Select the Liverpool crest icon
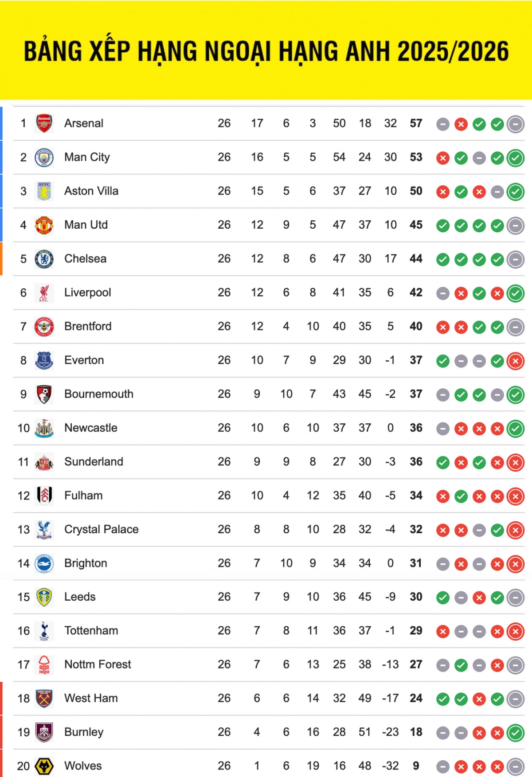This screenshot has width=532, height=777. pos(44,293)
